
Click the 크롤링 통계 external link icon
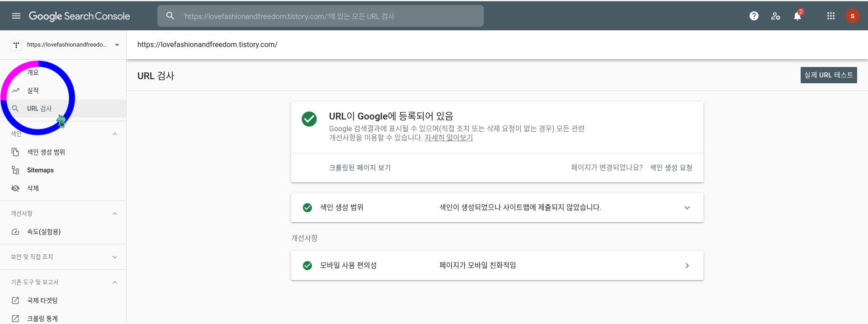[x=15, y=319]
